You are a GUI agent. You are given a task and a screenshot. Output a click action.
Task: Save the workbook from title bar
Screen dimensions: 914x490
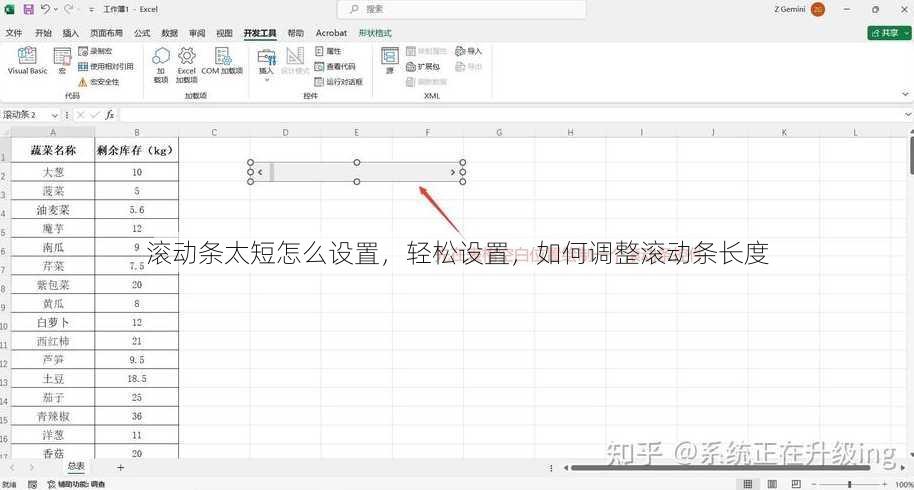(x=28, y=9)
